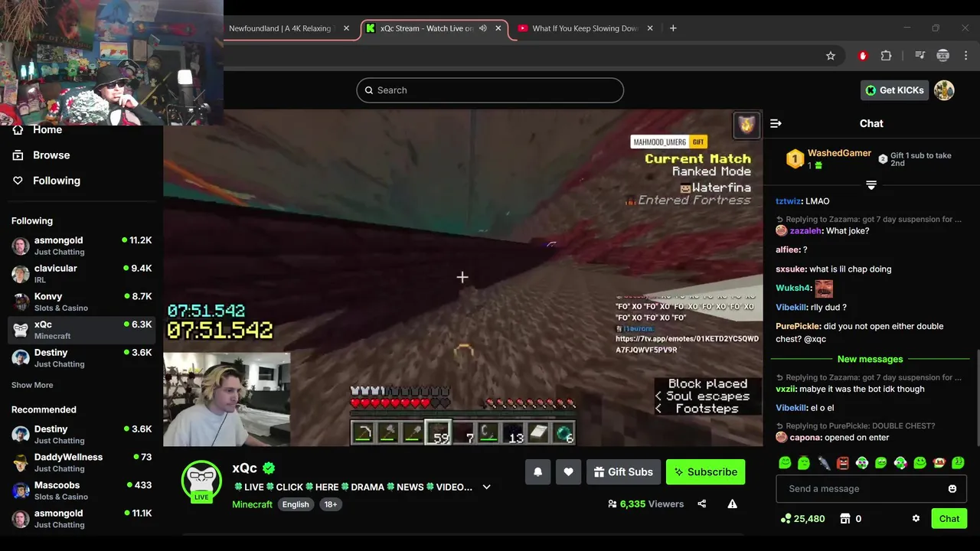Open asmongold 11.1K in Recommended list
The image size is (980, 551).
(x=81, y=519)
